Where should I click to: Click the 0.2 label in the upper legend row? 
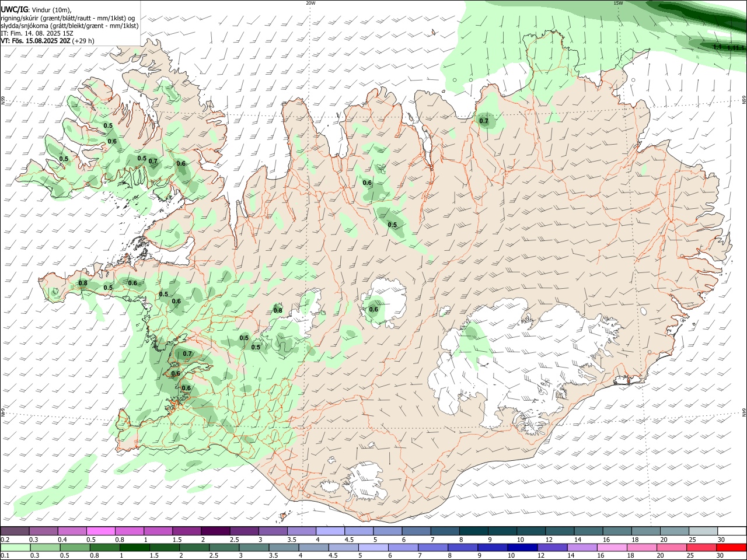click(5, 540)
